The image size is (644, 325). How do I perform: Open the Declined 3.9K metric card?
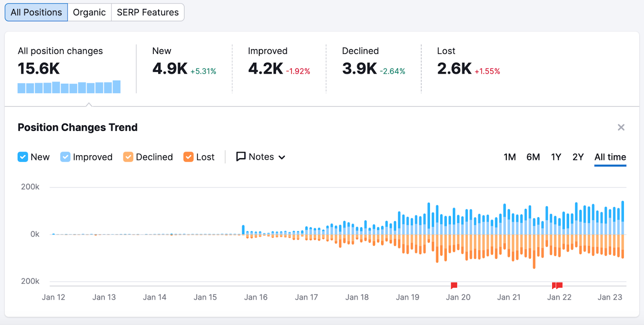click(x=374, y=69)
